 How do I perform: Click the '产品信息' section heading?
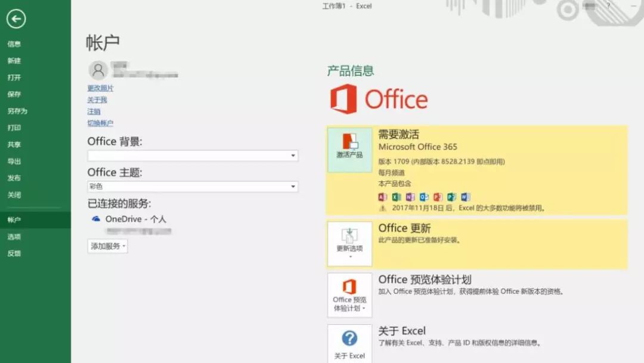pos(351,70)
